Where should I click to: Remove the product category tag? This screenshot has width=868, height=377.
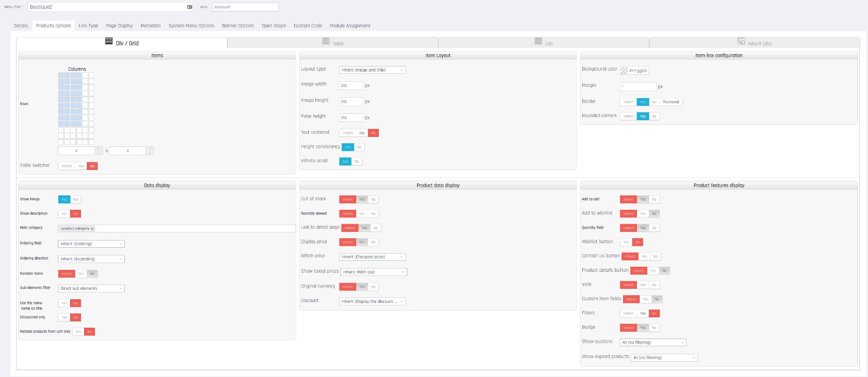click(x=92, y=229)
